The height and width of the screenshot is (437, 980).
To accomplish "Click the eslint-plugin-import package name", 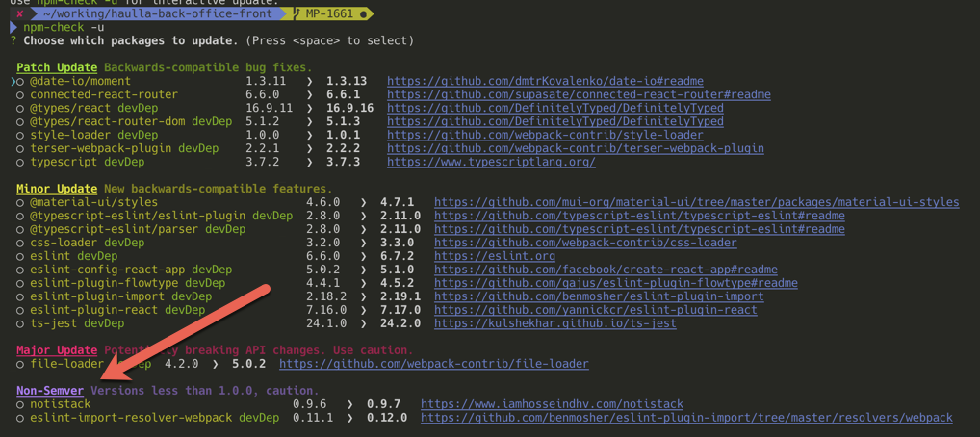I will [x=97, y=296].
